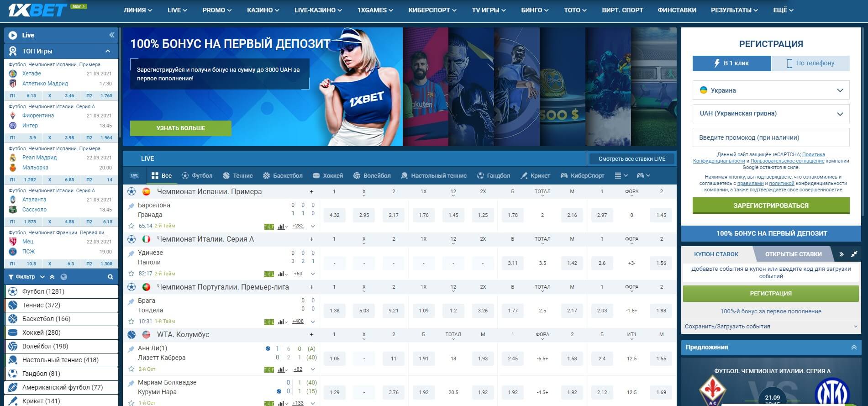Click the Настольный теннис paddle icon in sidebar
868x406 pixels.
pyautogui.click(x=13, y=360)
